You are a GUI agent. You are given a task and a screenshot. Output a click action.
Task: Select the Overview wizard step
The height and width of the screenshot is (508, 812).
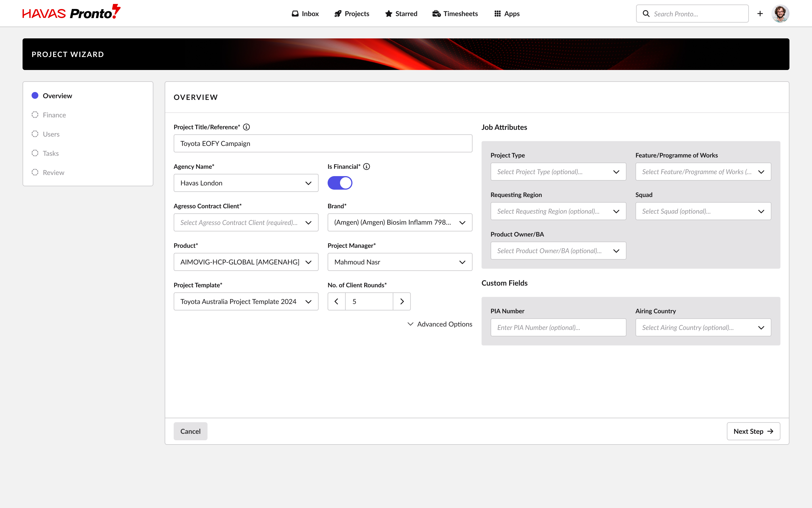tap(52, 96)
